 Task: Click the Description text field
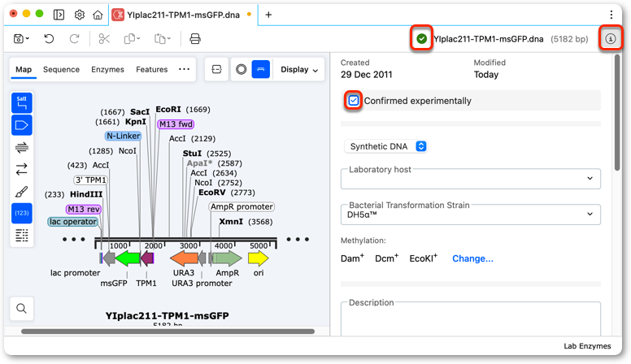(471, 320)
